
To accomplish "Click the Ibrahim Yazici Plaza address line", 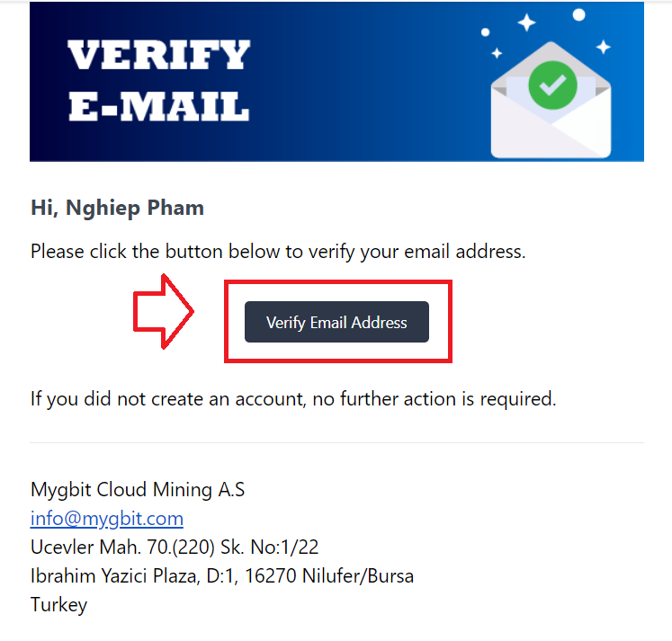I will [222, 576].
